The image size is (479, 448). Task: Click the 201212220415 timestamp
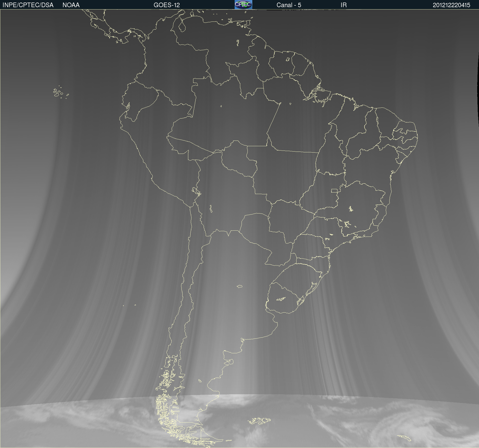[x=452, y=5]
